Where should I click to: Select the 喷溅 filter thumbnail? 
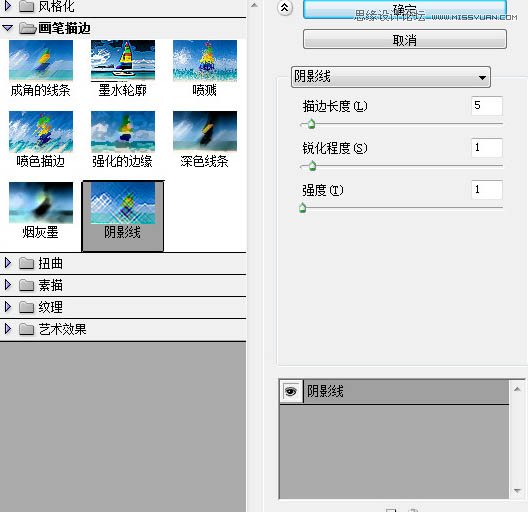click(205, 61)
